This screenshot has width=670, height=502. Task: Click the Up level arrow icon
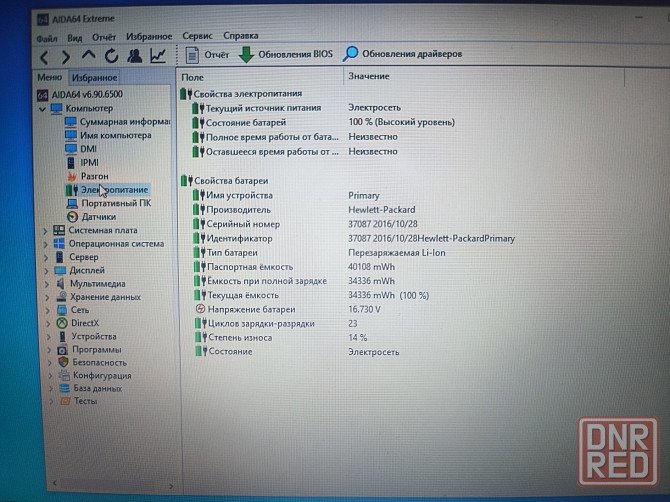(89, 56)
